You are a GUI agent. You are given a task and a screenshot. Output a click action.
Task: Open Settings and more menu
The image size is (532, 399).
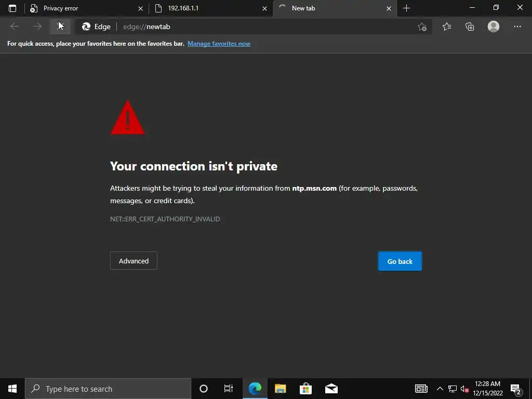[x=517, y=26]
